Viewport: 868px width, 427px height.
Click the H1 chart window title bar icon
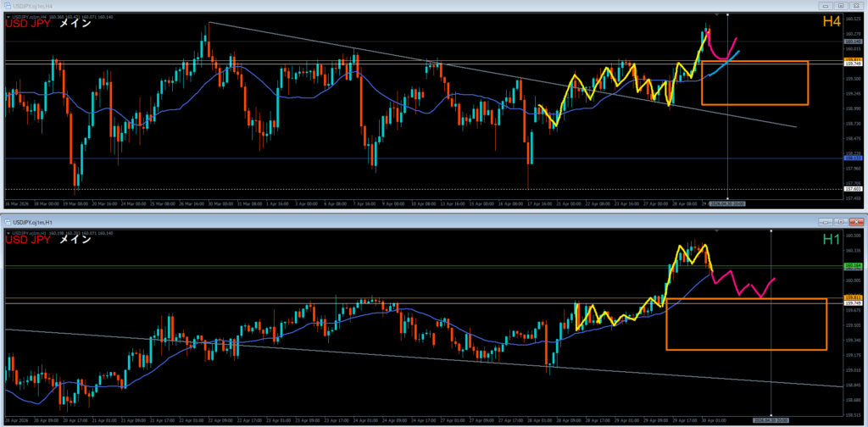[x=6, y=221]
